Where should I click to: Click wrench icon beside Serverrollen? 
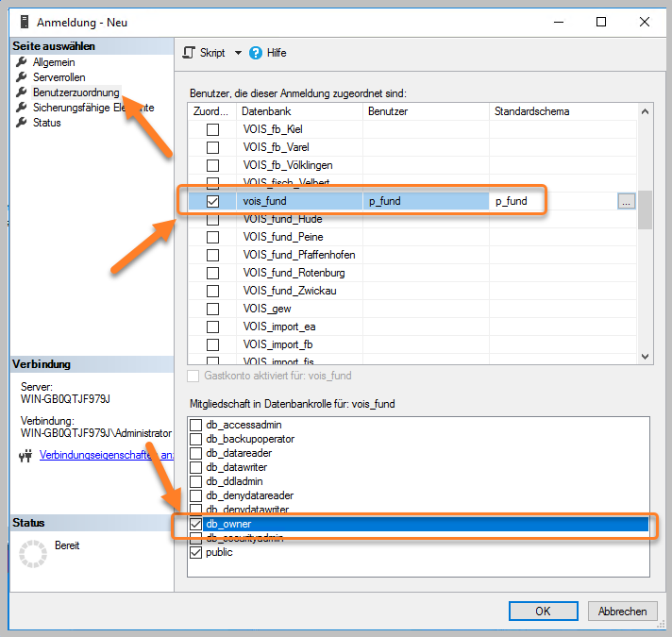[22, 77]
